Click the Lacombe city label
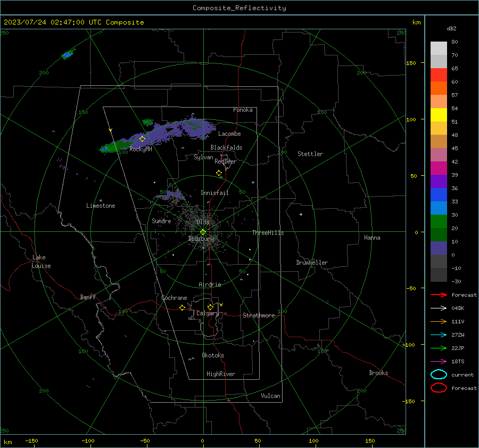The width and height of the screenshot is (479, 448). 229,134
